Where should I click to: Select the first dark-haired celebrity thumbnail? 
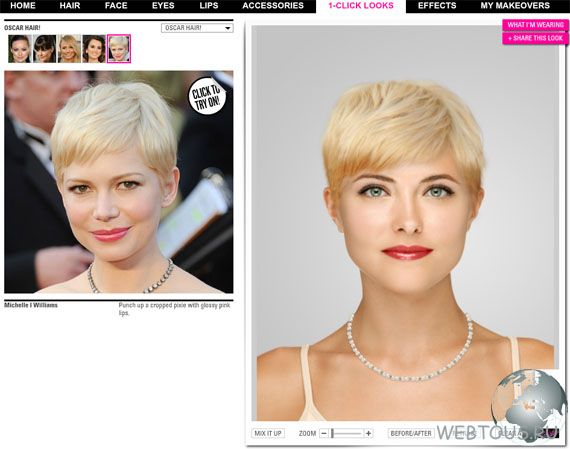[x=20, y=49]
